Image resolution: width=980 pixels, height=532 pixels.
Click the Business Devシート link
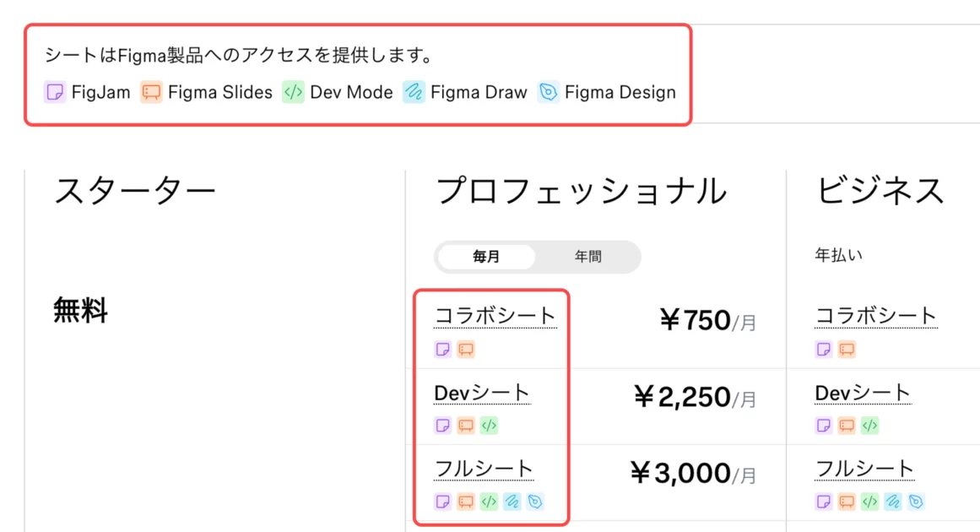tap(863, 393)
